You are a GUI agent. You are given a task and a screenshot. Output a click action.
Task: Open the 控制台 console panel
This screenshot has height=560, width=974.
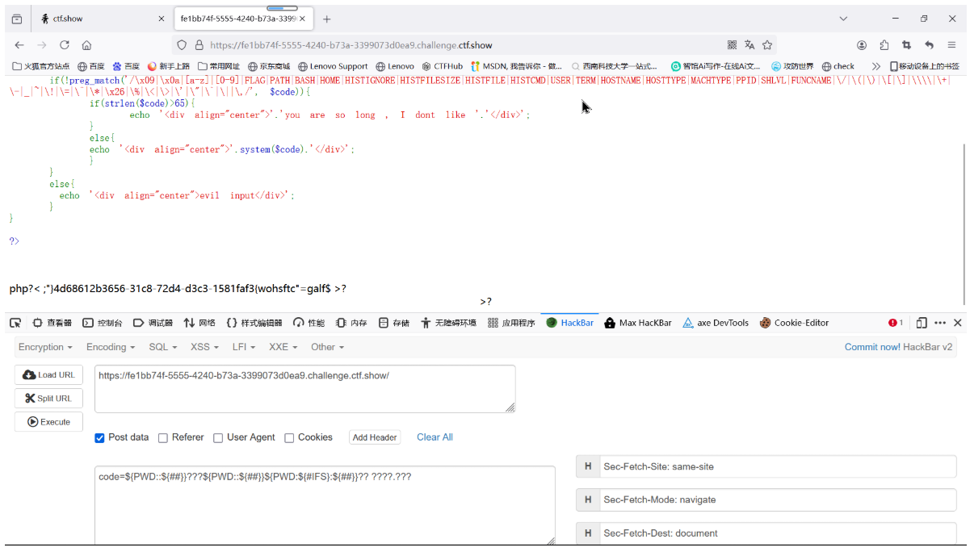point(103,323)
